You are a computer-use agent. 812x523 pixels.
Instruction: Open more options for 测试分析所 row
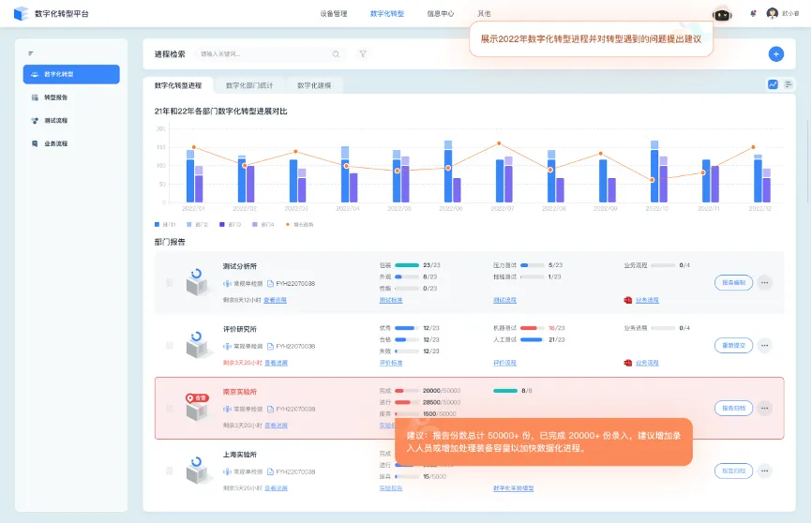[x=764, y=283]
